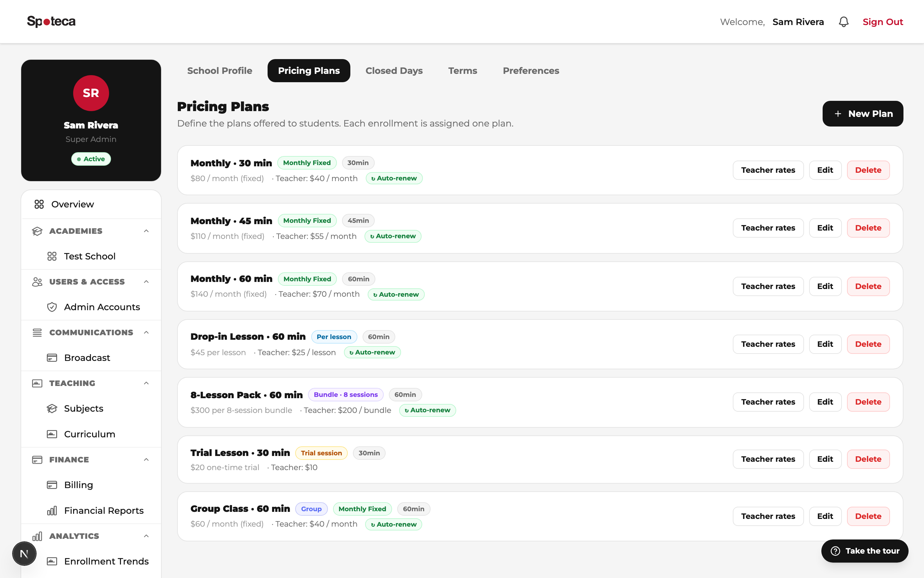The width and height of the screenshot is (924, 578).
Task: Open Financial Reports in the sidebar
Action: coord(91,510)
